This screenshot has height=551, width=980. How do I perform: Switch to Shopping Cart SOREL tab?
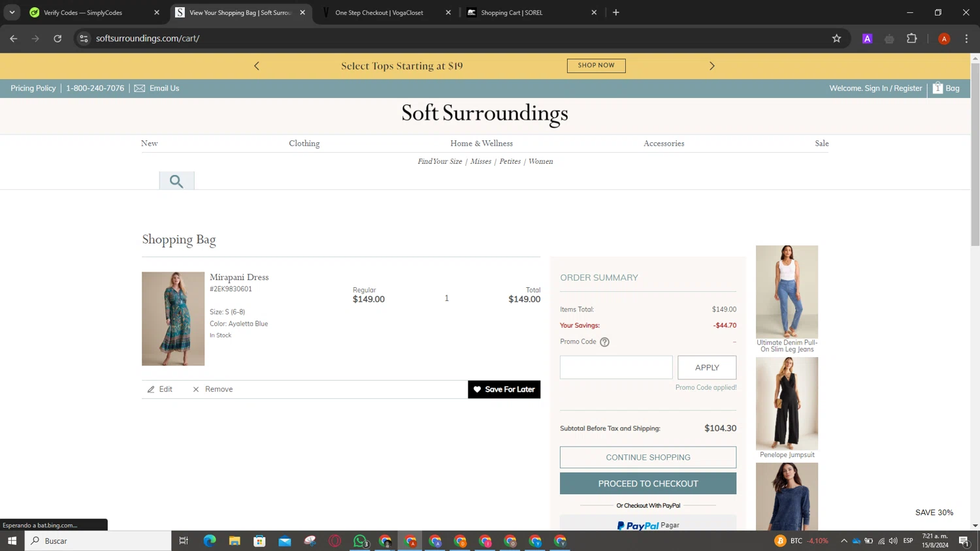pyautogui.click(x=531, y=12)
